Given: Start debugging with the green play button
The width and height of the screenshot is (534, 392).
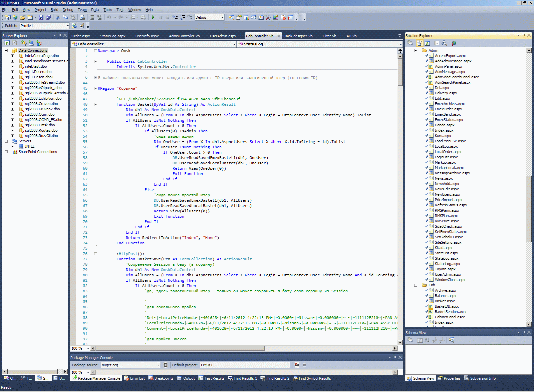Looking at the screenshot, I should click(153, 17).
